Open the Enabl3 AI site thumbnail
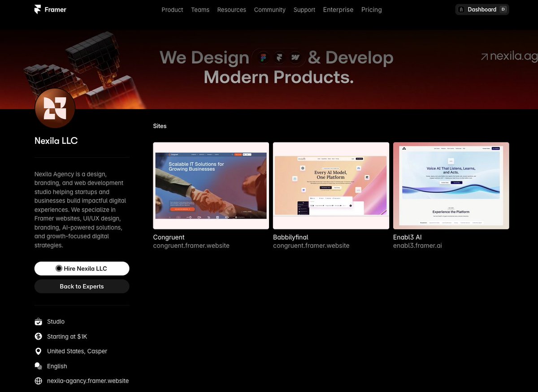This screenshot has height=392, width=538. point(451,185)
